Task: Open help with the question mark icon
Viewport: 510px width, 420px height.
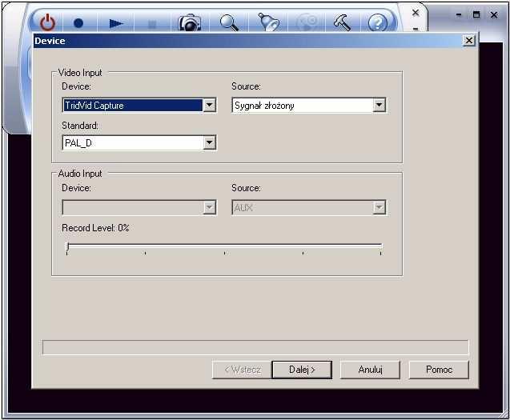Action: point(377,23)
